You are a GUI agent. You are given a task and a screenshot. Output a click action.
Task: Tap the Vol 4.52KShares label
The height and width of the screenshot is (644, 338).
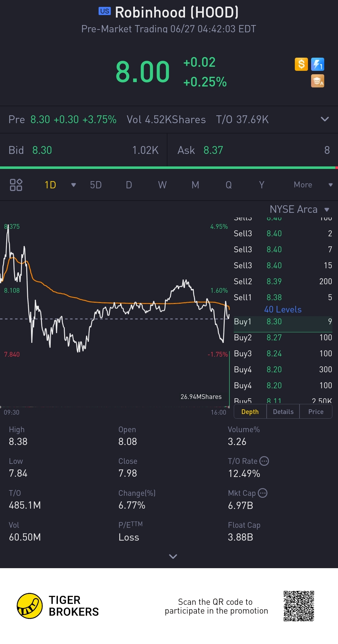pos(166,119)
